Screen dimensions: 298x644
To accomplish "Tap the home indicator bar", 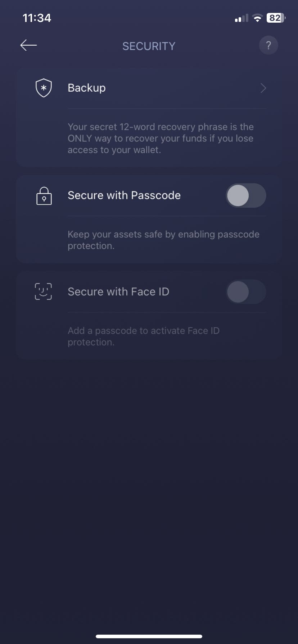I will [149, 636].
